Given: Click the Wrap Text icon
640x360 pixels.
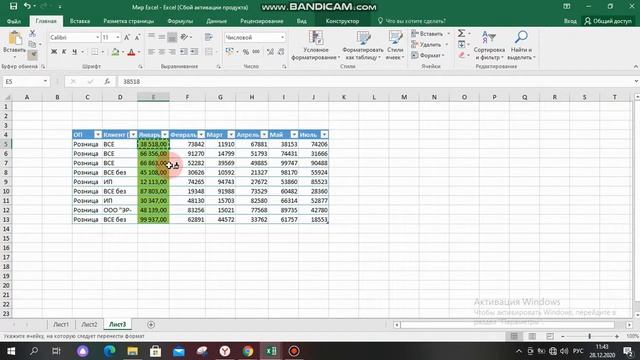Looking at the screenshot, I should [209, 37].
